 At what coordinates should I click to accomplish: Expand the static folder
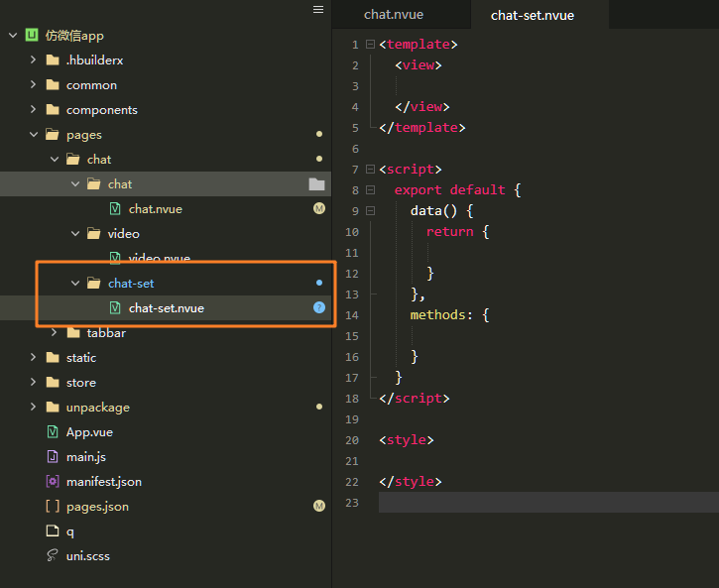pos(33,357)
